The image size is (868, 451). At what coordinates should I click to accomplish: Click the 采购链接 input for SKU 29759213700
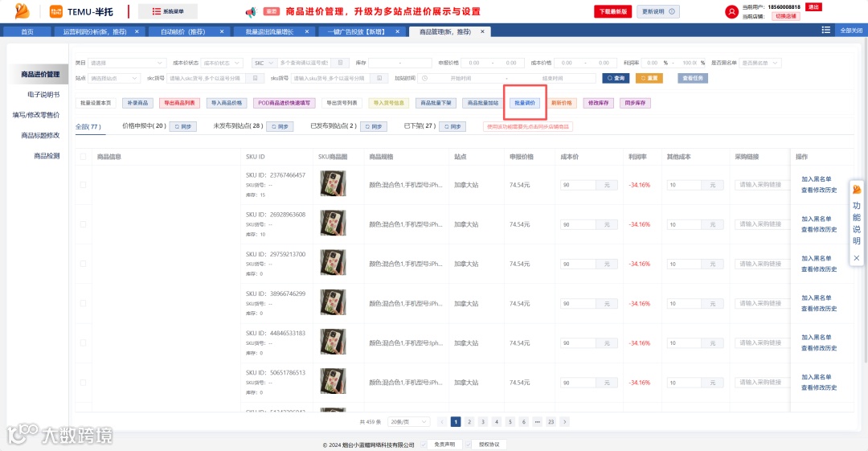coord(760,264)
